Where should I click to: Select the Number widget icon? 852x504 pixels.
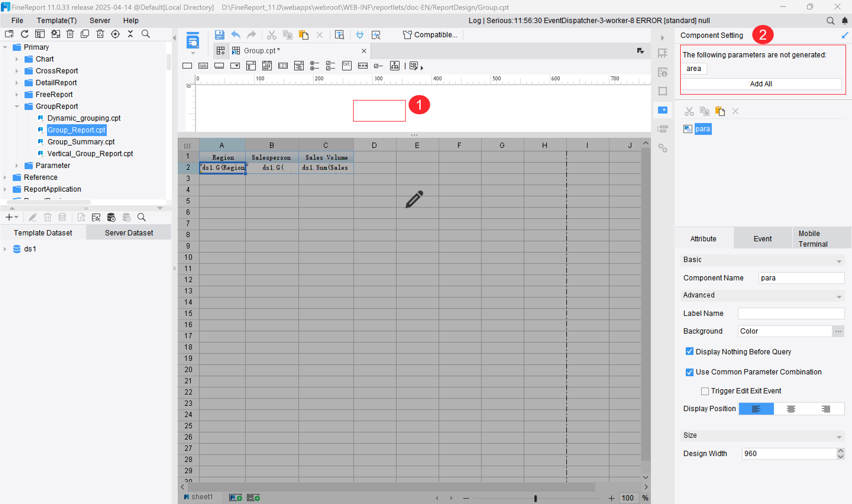tap(283, 66)
